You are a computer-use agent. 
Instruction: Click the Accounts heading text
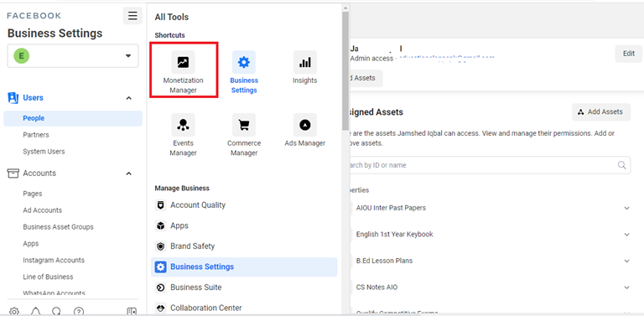[x=39, y=174]
